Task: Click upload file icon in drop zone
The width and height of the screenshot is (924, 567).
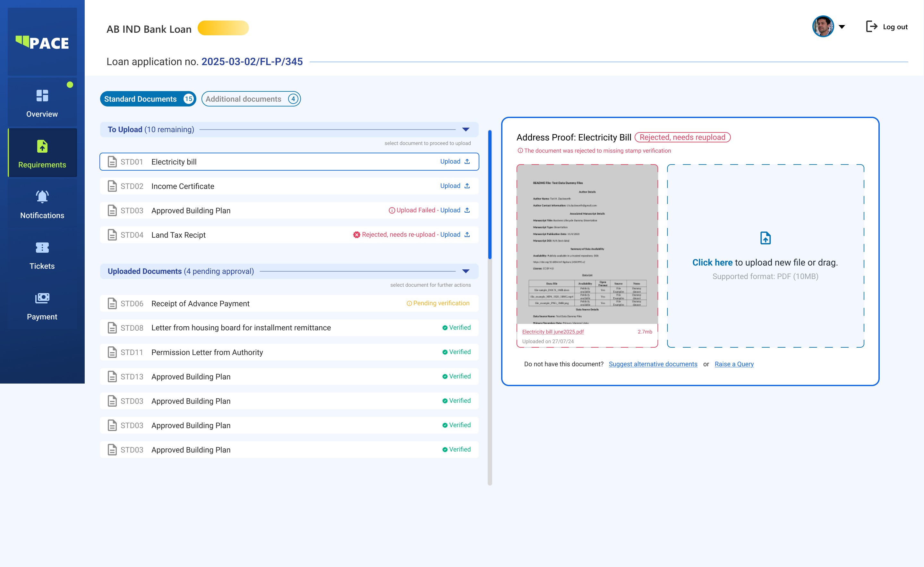Action: 765,238
